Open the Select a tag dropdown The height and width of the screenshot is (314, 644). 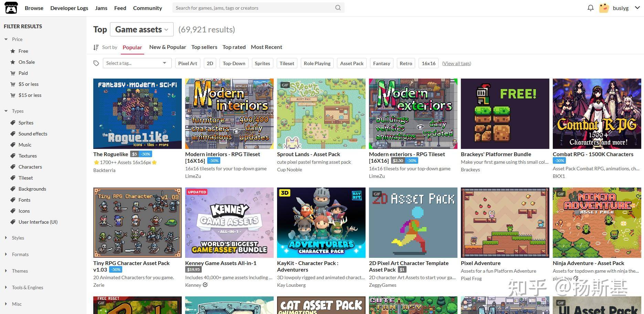[x=137, y=63]
